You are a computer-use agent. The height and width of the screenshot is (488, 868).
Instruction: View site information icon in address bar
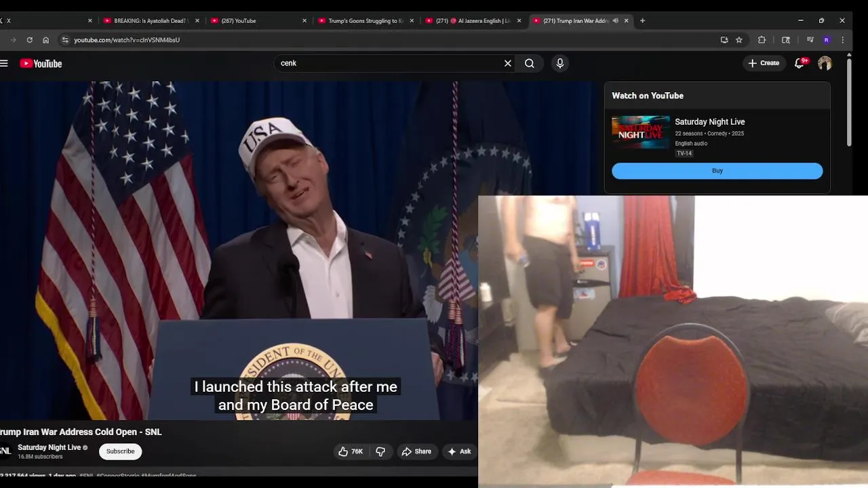click(x=65, y=40)
